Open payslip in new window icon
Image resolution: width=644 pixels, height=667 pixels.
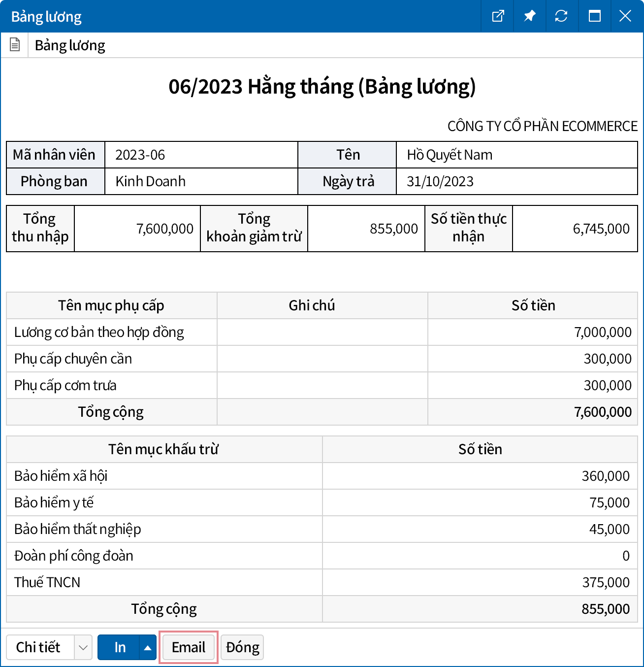tap(498, 16)
